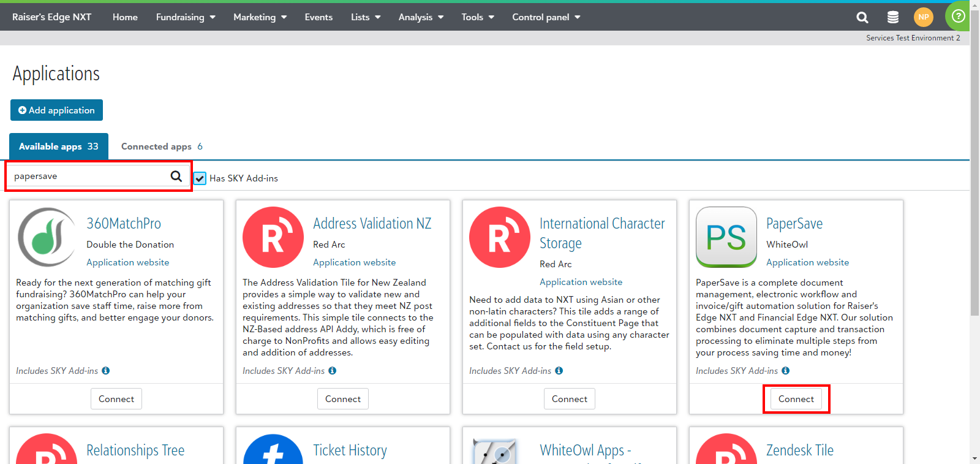Image resolution: width=980 pixels, height=464 pixels.
Task: Click the PaperSave PS app logo
Action: 726,237
